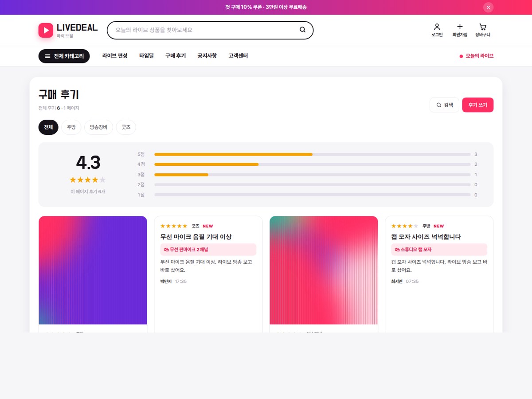Image resolution: width=532 pixels, height=399 pixels.
Task: Click the LIVEDEAL play logo icon
Action: click(46, 30)
